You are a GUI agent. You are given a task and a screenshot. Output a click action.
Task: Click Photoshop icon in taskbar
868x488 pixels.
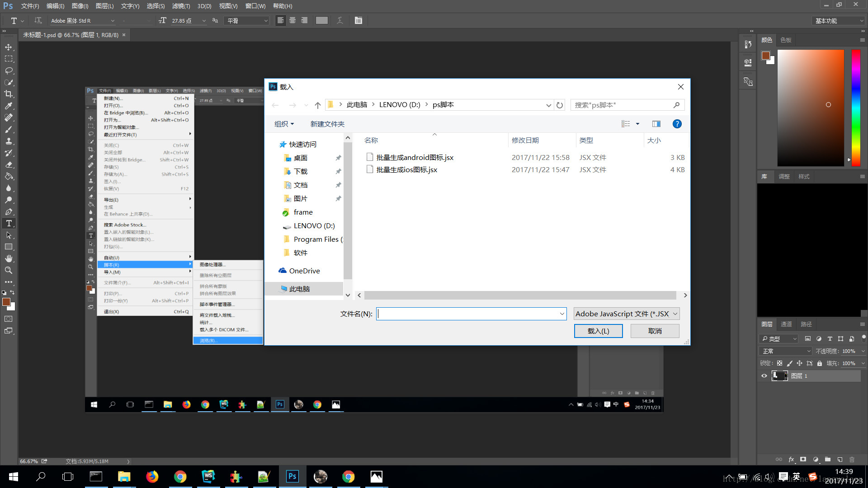coord(292,475)
